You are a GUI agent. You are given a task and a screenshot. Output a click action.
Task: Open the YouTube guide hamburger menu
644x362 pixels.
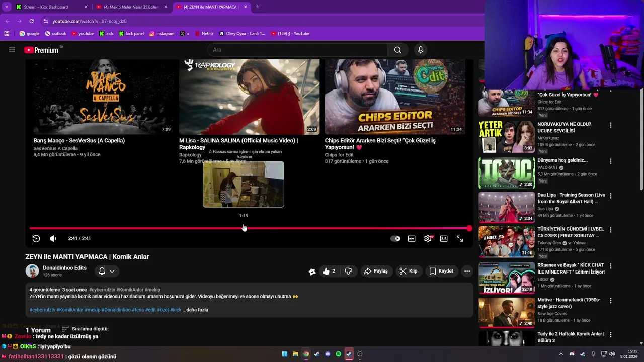(x=12, y=50)
